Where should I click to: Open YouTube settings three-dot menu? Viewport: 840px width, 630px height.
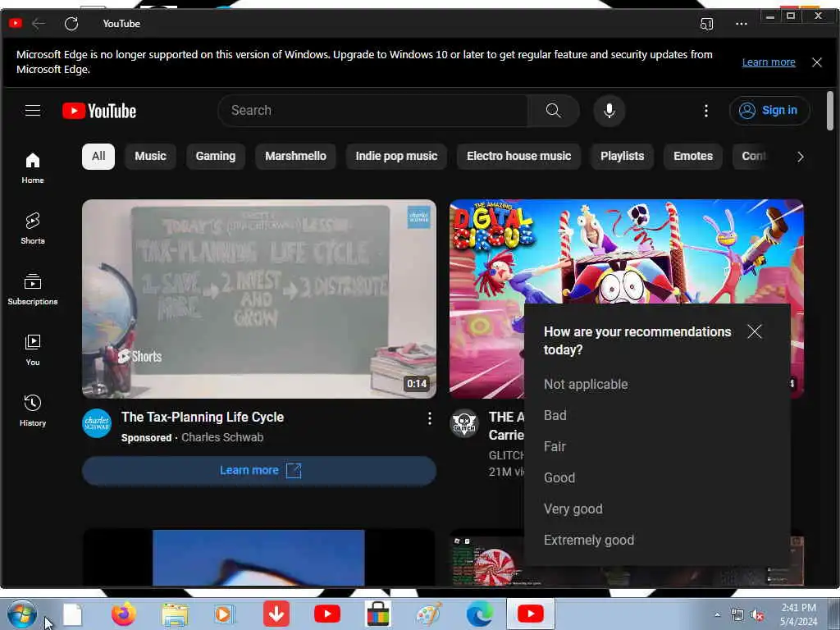point(706,111)
